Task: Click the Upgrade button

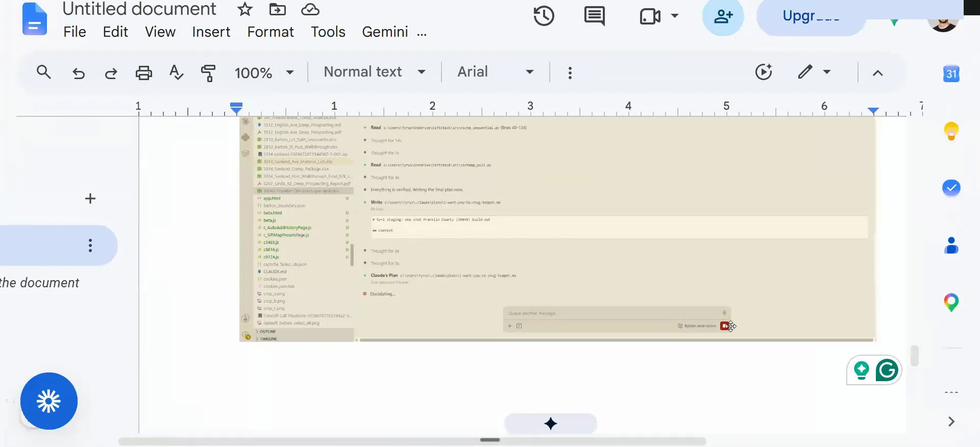Action: (811, 16)
